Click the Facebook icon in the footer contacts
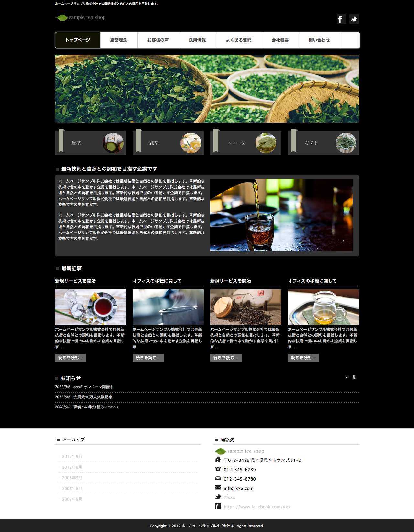This screenshot has height=532, width=414. pos(218,506)
